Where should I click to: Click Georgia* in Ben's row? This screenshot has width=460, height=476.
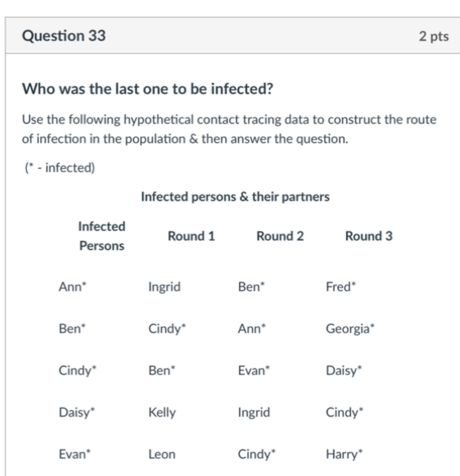click(350, 329)
